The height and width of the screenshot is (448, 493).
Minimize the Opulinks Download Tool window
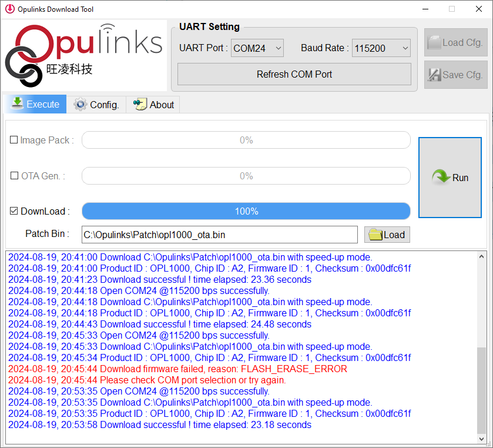tap(425, 9)
